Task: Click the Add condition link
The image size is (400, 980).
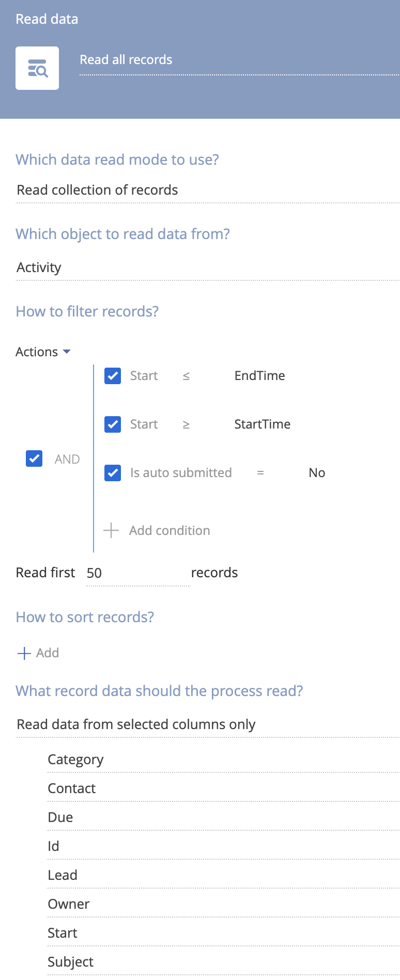Action: click(x=170, y=530)
